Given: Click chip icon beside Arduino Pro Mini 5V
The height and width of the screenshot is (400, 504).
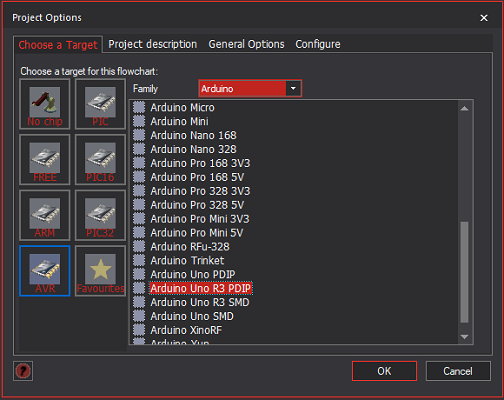Looking at the screenshot, I should click(139, 233).
